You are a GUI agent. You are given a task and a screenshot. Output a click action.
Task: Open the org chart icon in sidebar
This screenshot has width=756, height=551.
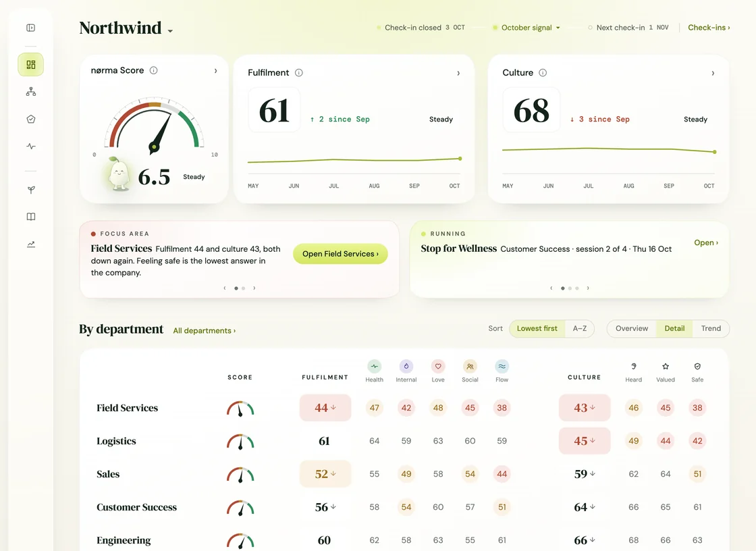click(x=31, y=92)
